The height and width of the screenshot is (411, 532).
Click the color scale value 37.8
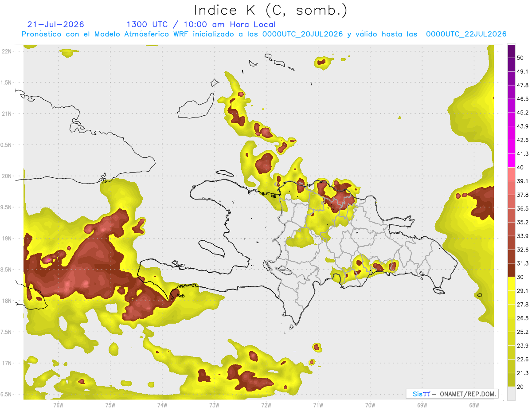(523, 195)
